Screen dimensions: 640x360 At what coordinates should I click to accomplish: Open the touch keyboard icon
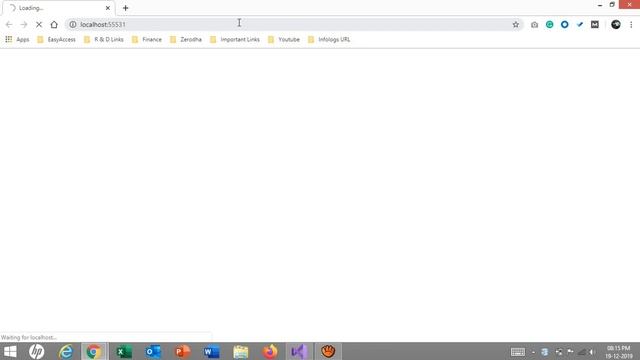[518, 352]
